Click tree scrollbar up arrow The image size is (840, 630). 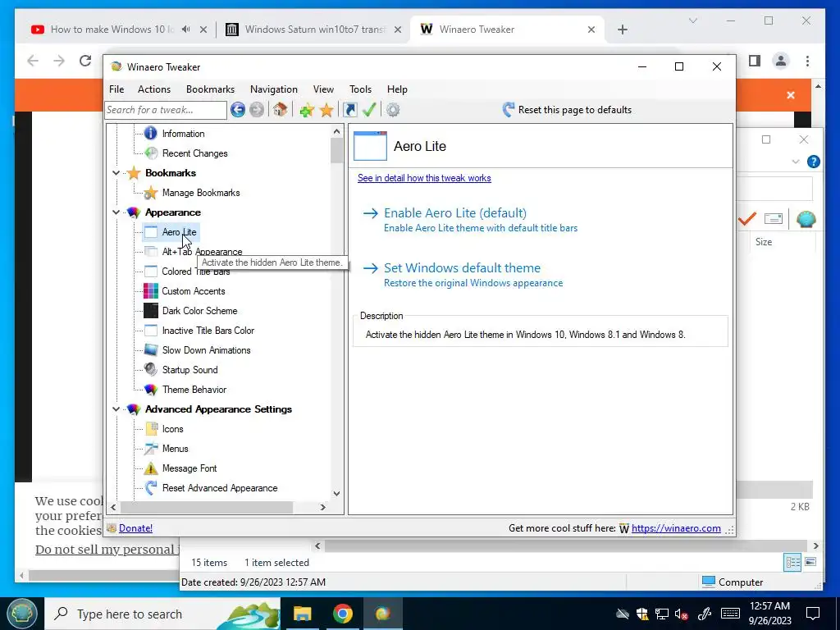[336, 131]
